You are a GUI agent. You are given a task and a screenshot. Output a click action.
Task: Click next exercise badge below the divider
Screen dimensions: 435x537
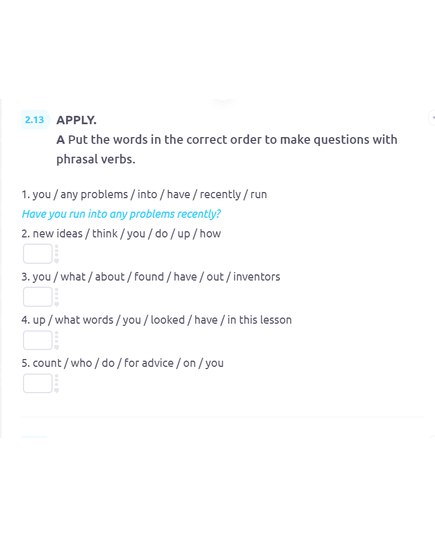(34, 437)
